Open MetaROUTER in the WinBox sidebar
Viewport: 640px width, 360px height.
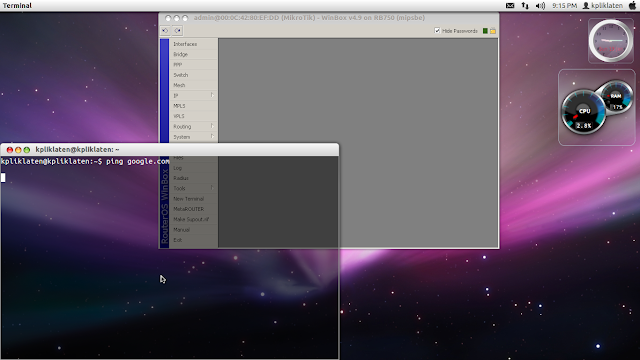click(193, 209)
